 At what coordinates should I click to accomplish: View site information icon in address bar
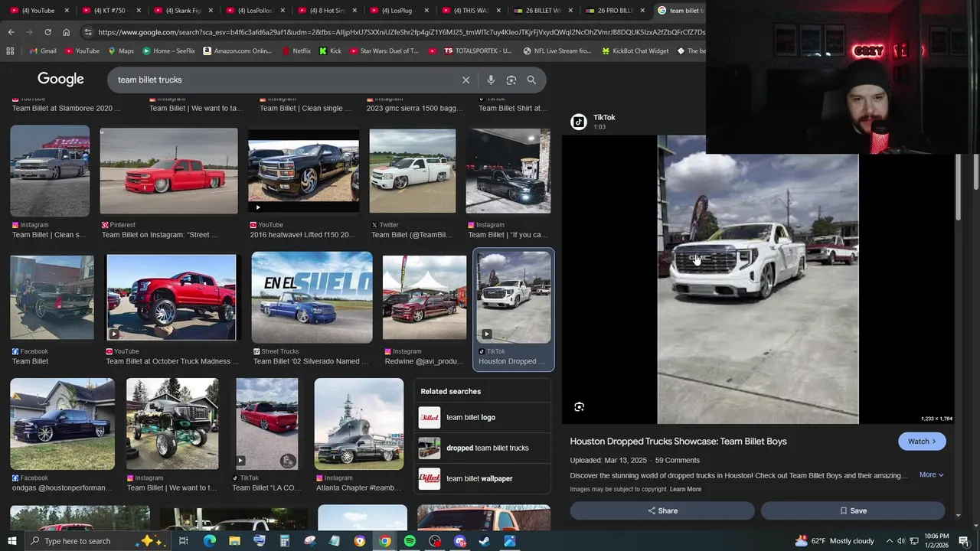click(x=88, y=32)
